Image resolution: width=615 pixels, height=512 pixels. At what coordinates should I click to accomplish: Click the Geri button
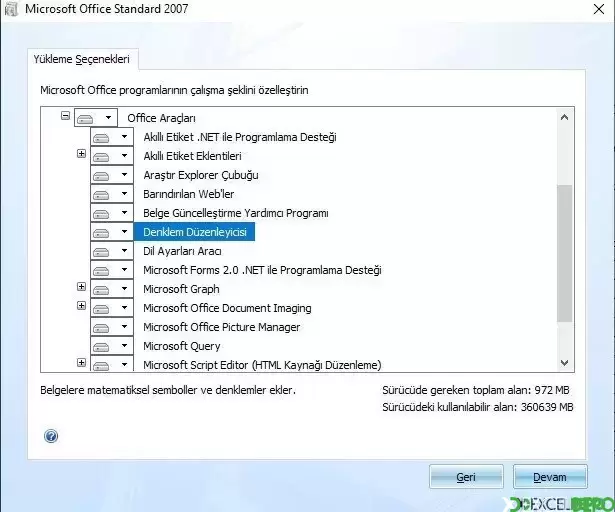(466, 477)
